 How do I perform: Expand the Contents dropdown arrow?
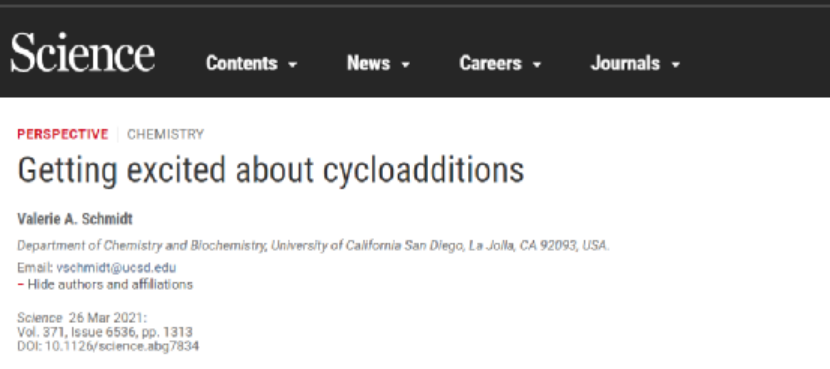click(x=293, y=65)
